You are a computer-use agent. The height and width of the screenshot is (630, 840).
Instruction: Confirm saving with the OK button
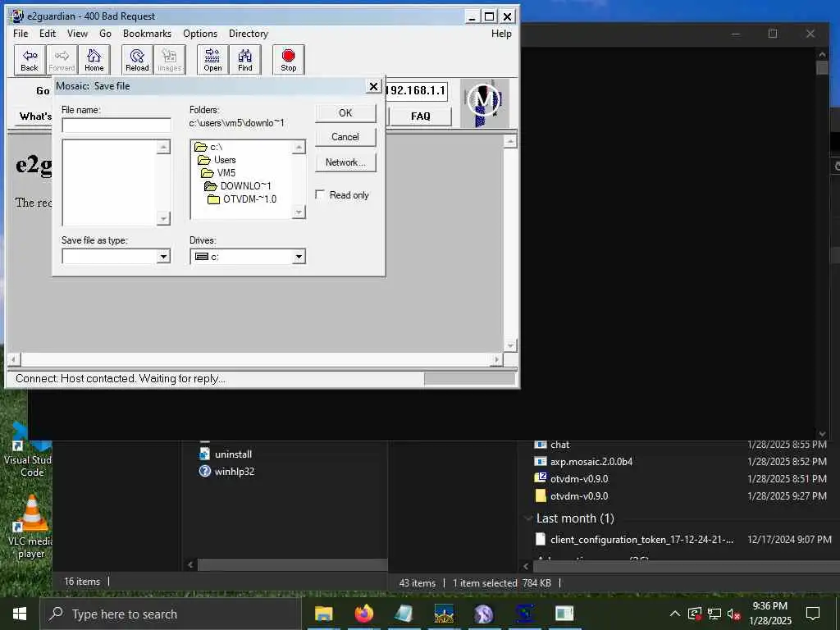tap(345, 113)
